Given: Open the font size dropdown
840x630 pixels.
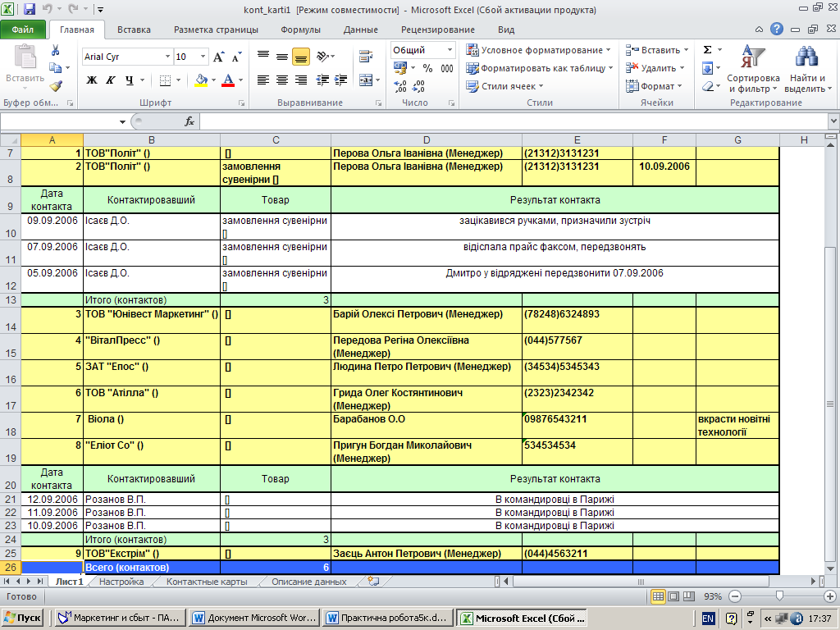Looking at the screenshot, I should click(203, 57).
